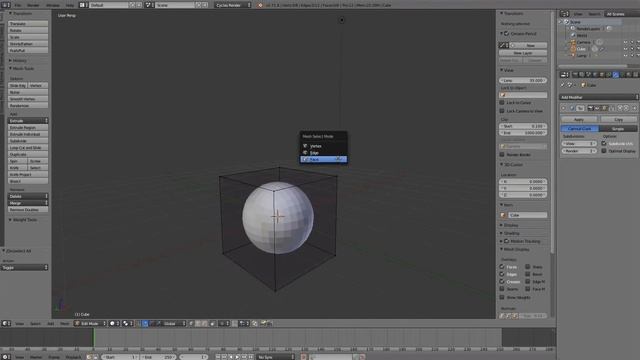The image size is (640, 360).
Task: Click the timeline editor type icon
Action: click(6, 357)
